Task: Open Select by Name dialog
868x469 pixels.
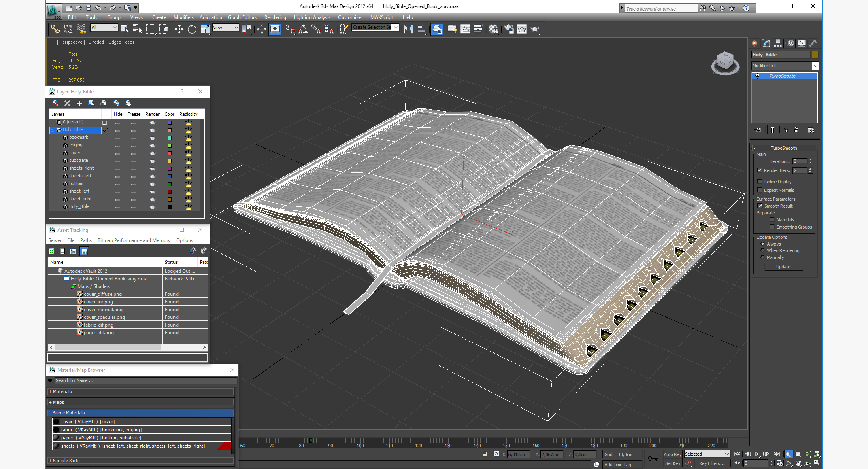Action: [x=138, y=29]
